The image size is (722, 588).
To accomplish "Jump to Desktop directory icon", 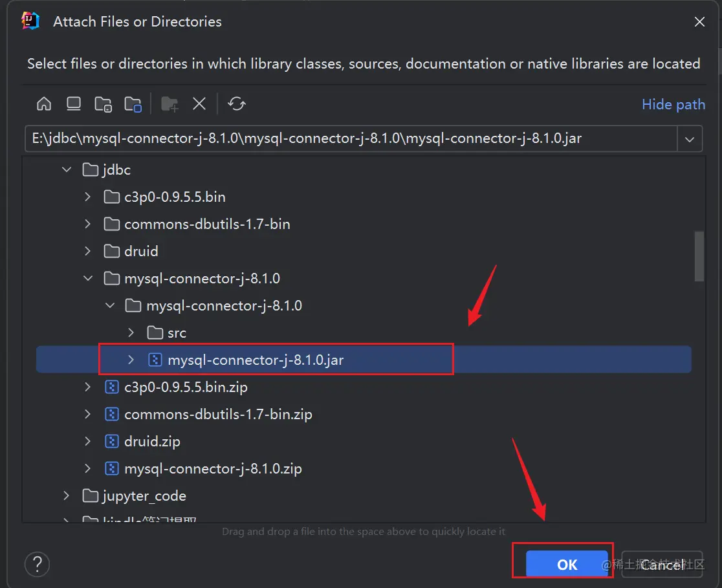I will click(x=74, y=103).
